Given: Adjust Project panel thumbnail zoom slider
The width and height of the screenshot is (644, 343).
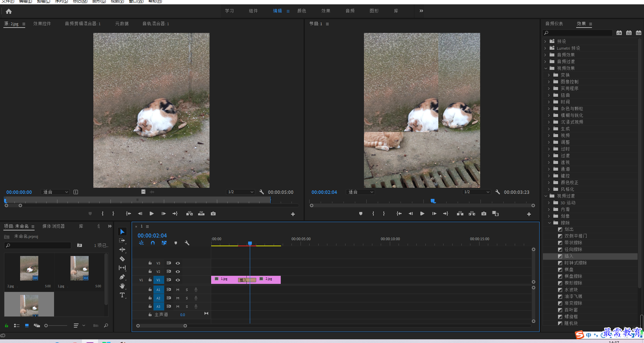Looking at the screenshot, I should point(46,326).
